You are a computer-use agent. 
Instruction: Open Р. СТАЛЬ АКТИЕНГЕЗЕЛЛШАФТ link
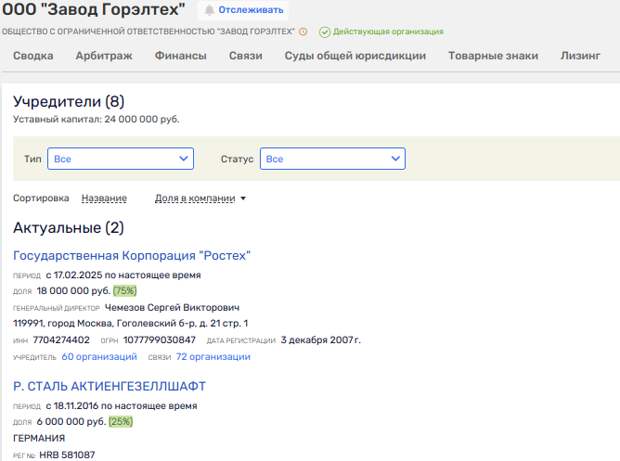coord(110,386)
